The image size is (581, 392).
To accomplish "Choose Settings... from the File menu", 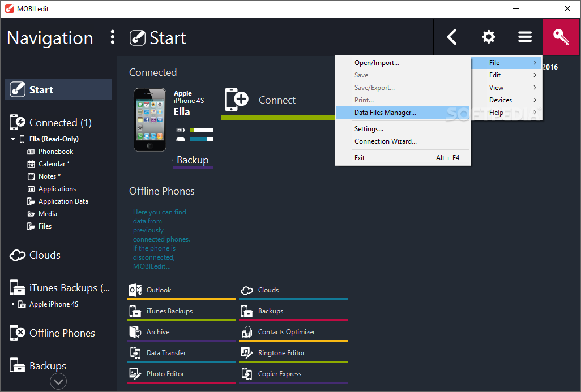I will tap(403, 129).
